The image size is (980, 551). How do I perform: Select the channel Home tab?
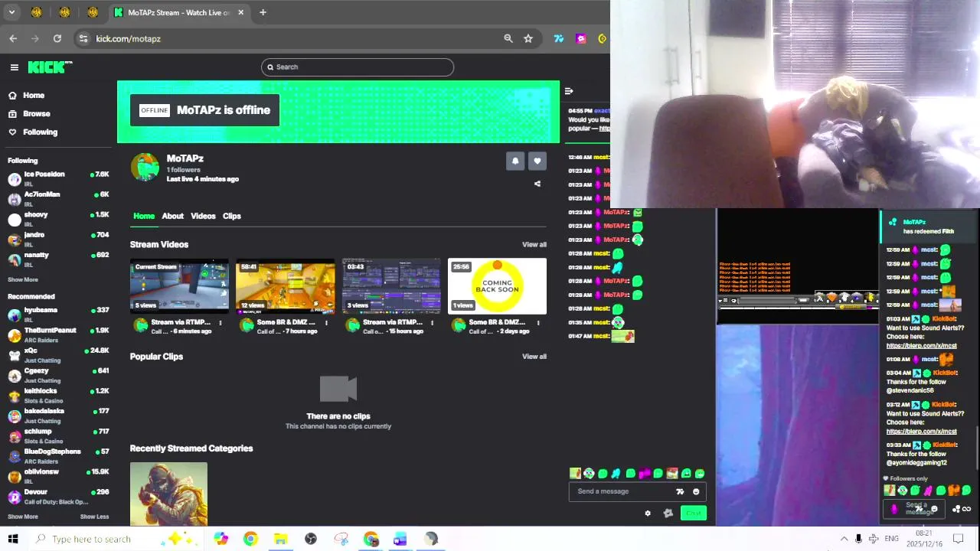pyautogui.click(x=144, y=217)
